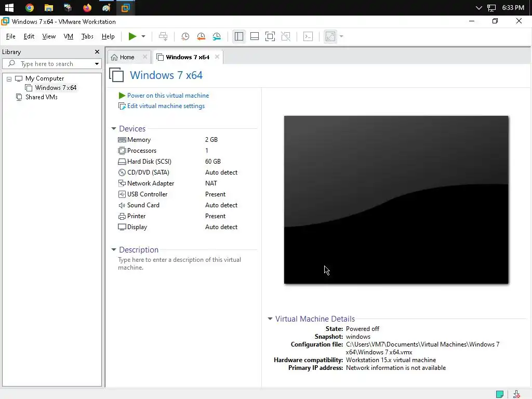Viewport: 532px width, 399px height.
Task: Click the stretch guest display icon
Action: point(330,36)
